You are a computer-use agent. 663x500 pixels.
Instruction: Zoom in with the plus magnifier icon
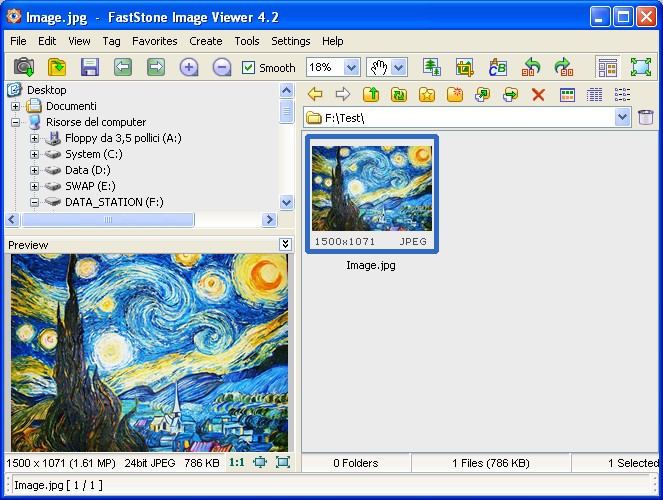189,67
